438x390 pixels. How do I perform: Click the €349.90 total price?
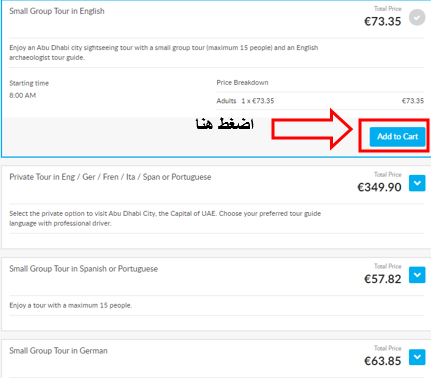[x=379, y=187]
